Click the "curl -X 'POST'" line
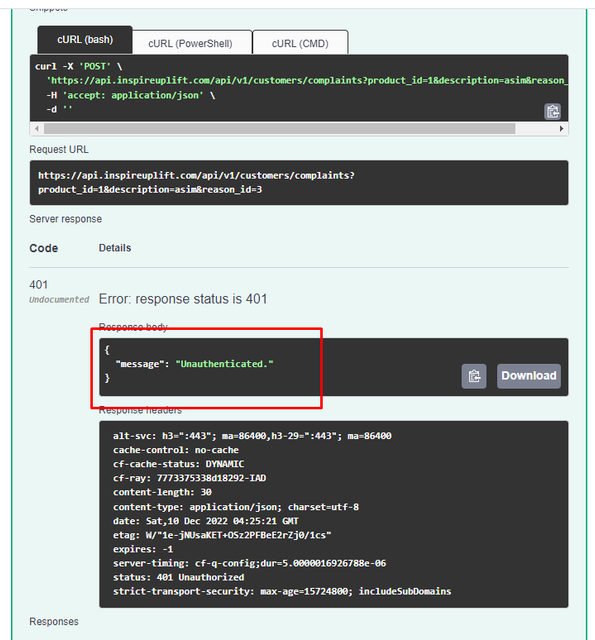The width and height of the screenshot is (595, 640). click(x=78, y=67)
